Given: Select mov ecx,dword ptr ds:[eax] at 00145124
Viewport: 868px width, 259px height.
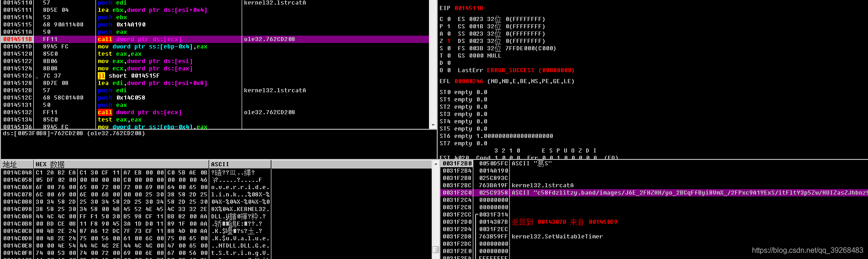Looking at the screenshot, I should (215, 69).
